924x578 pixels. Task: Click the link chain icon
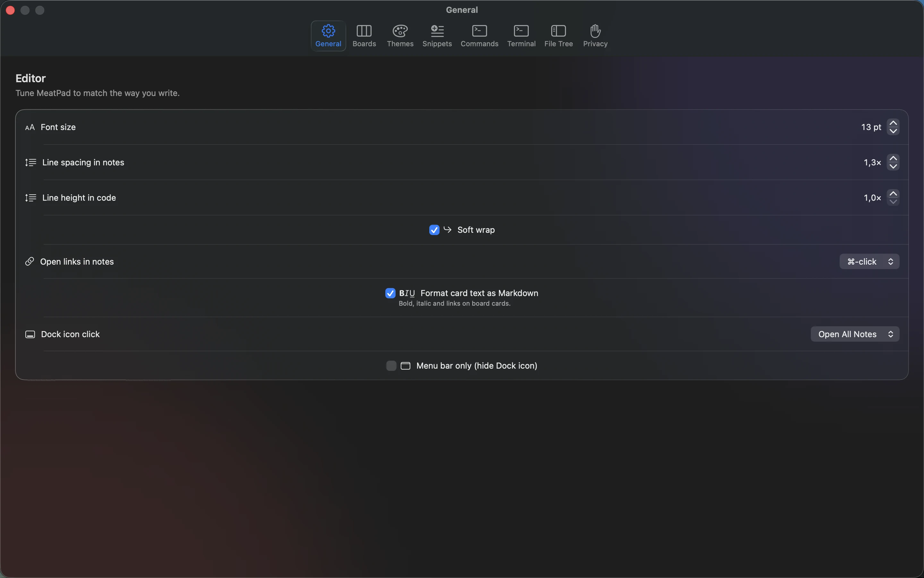tap(30, 261)
